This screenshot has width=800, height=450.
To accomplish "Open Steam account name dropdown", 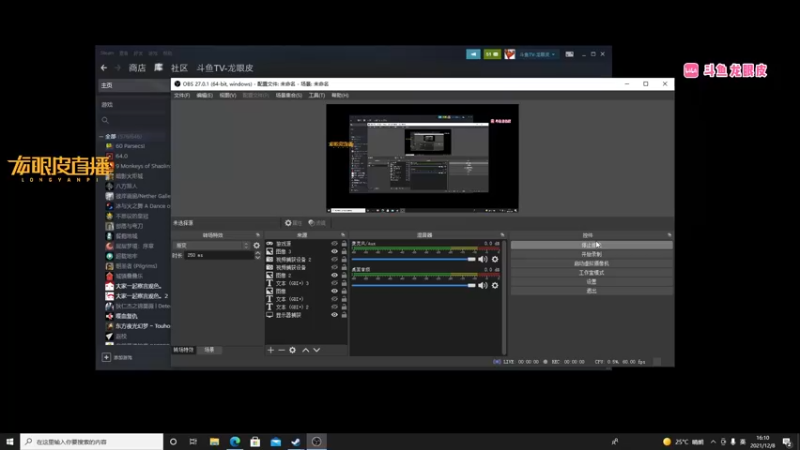I will (537, 54).
